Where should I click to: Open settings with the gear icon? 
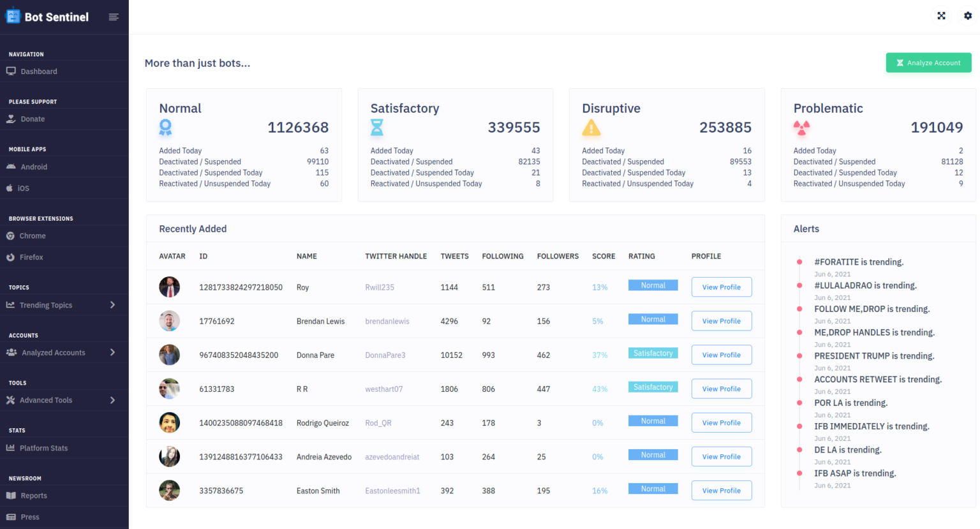[x=968, y=15]
